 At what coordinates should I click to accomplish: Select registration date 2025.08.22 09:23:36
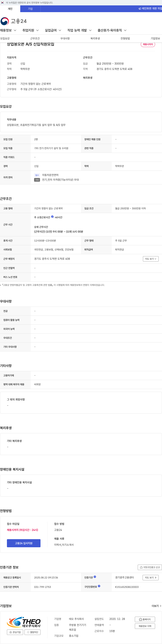[x=46, y=577]
